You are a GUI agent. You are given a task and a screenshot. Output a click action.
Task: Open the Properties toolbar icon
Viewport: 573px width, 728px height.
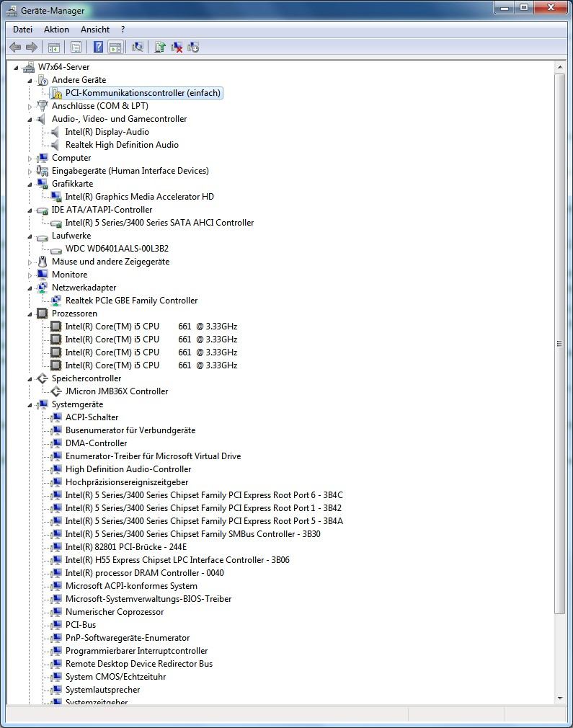pyautogui.click(x=76, y=47)
